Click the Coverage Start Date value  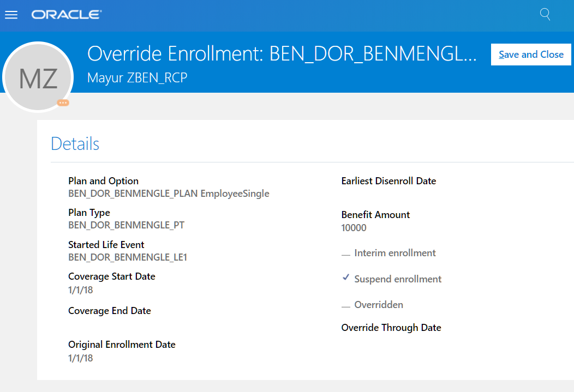81,290
